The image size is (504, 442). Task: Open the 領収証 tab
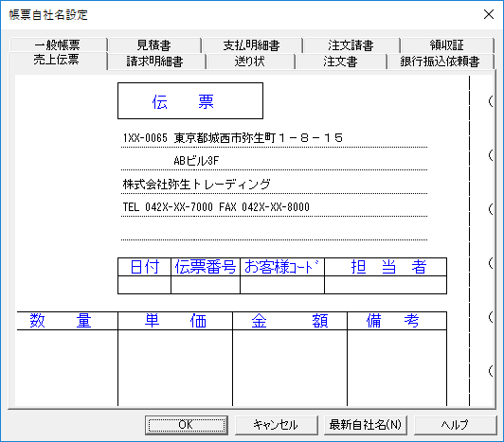(x=447, y=45)
